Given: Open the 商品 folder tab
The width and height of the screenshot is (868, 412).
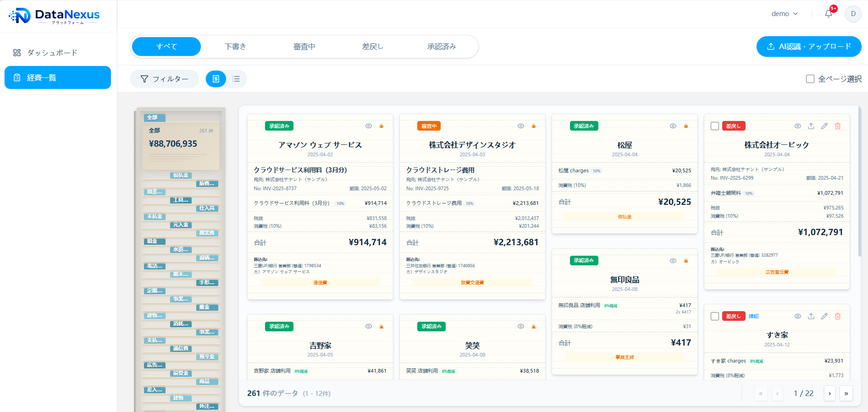Looking at the screenshot, I should click(x=207, y=381).
